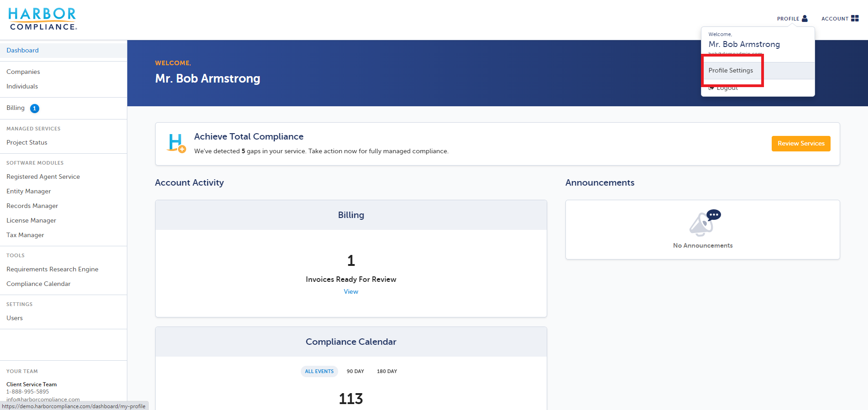This screenshot has width=868, height=410.
Task: Click the info@harborcompliance.com email
Action: (x=43, y=399)
